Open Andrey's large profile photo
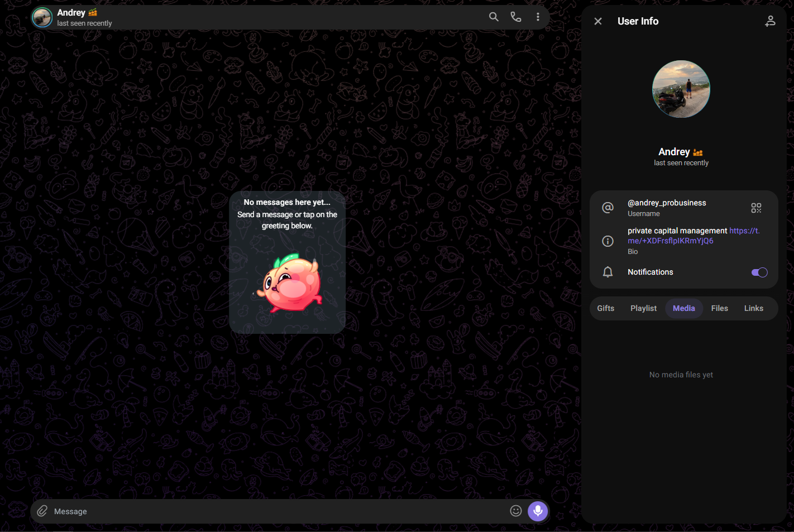This screenshot has height=532, width=794. [x=681, y=89]
